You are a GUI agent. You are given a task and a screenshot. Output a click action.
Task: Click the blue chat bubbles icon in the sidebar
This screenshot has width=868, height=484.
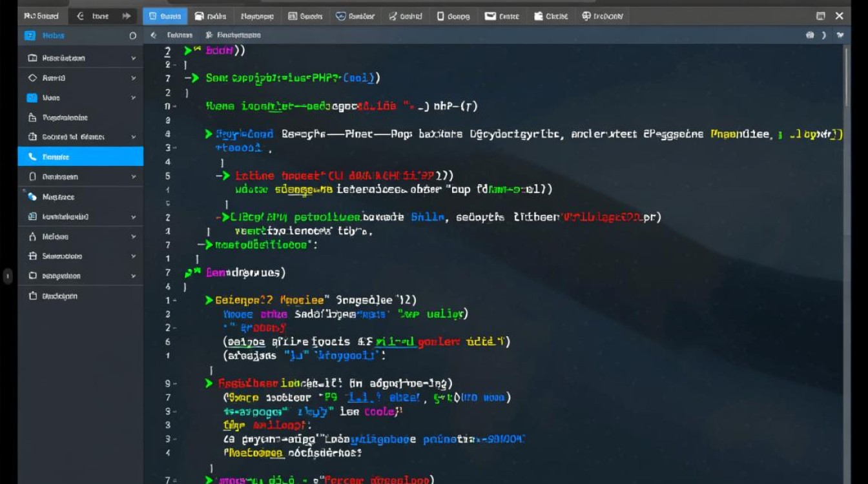(32, 196)
